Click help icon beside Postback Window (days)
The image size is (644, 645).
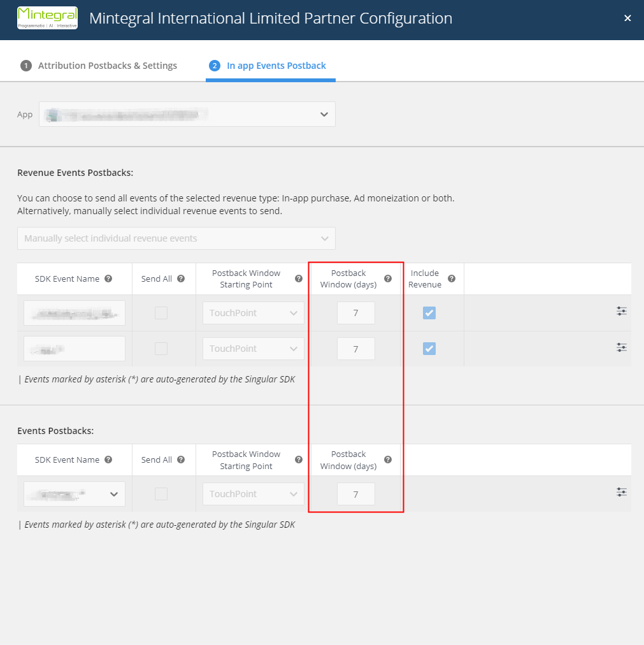[x=387, y=279]
